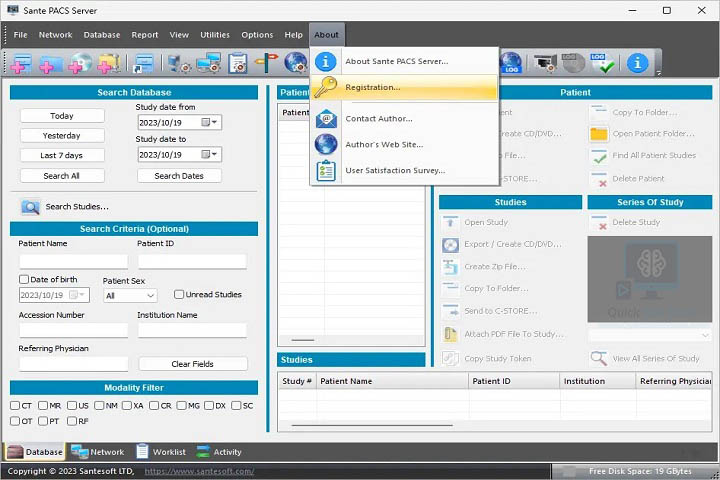
Task: Click the add CD/DVD disc toolbar icon
Action: [x=80, y=63]
